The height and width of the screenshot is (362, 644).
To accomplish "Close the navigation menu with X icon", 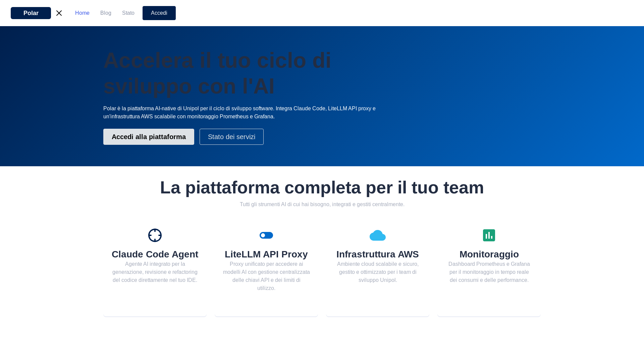I will pos(59,13).
